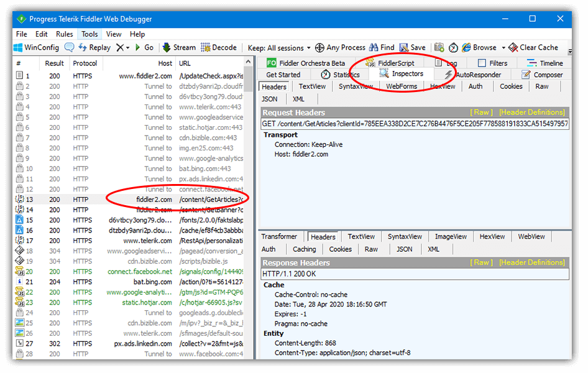The width and height of the screenshot is (588, 373).
Task: Select the request WebForms inspector tab
Action: pos(402,86)
